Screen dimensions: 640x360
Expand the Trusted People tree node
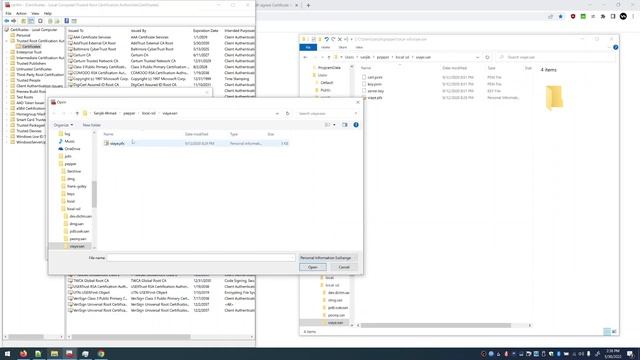click(x=7, y=80)
